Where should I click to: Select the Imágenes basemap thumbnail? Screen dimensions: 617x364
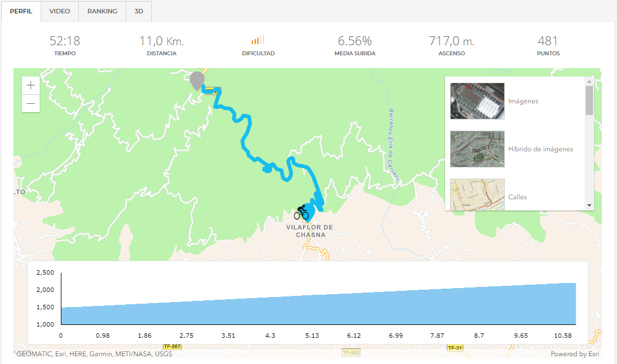(x=477, y=101)
